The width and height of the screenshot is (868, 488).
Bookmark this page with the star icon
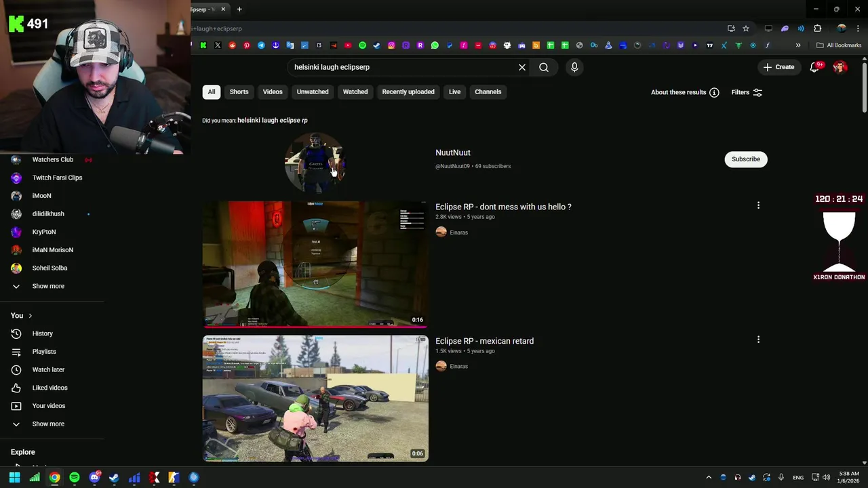[x=746, y=28]
